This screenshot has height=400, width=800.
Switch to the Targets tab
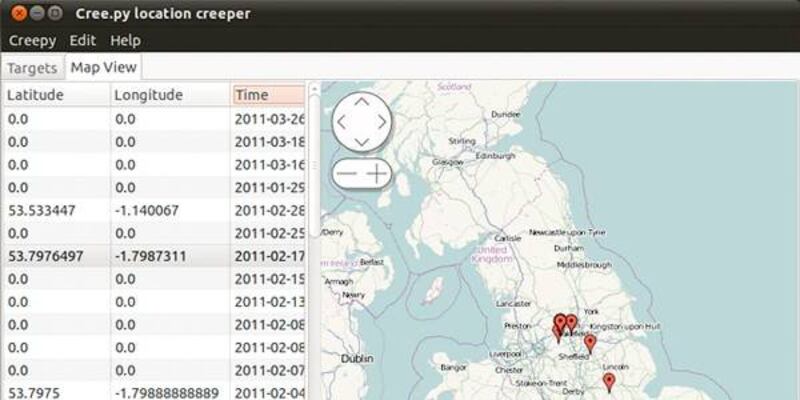32,68
